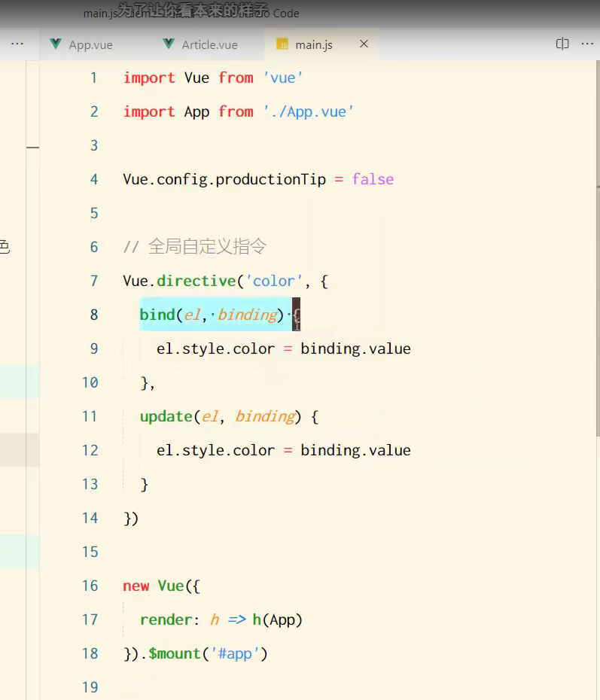Click the editor vertical scrollbar
600x700 pixels.
[598, 248]
